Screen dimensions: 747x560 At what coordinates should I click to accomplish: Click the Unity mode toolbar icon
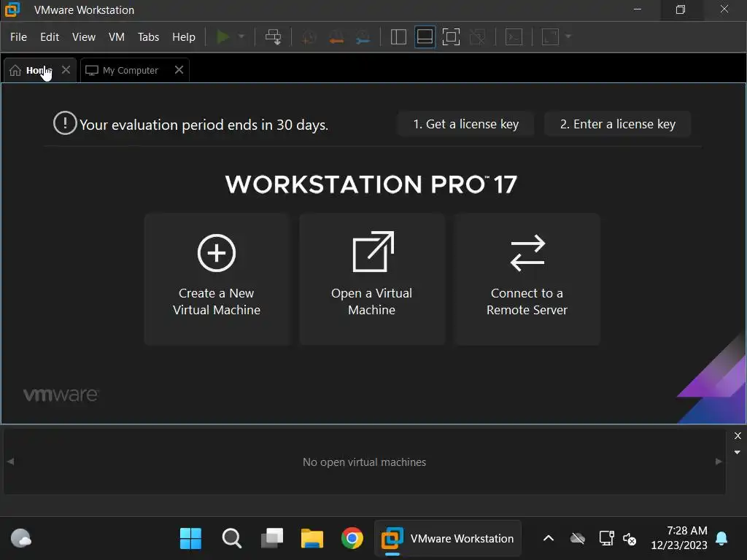(477, 36)
